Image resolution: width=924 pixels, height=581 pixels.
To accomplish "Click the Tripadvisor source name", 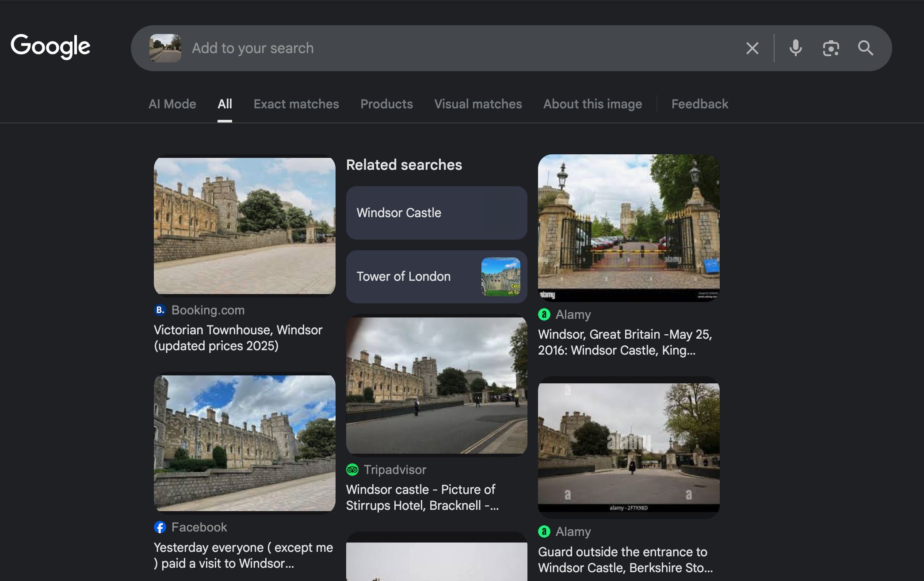I will point(395,470).
